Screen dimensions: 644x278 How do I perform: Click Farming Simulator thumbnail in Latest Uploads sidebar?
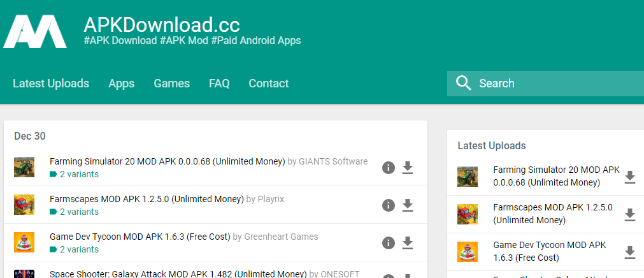(x=468, y=177)
